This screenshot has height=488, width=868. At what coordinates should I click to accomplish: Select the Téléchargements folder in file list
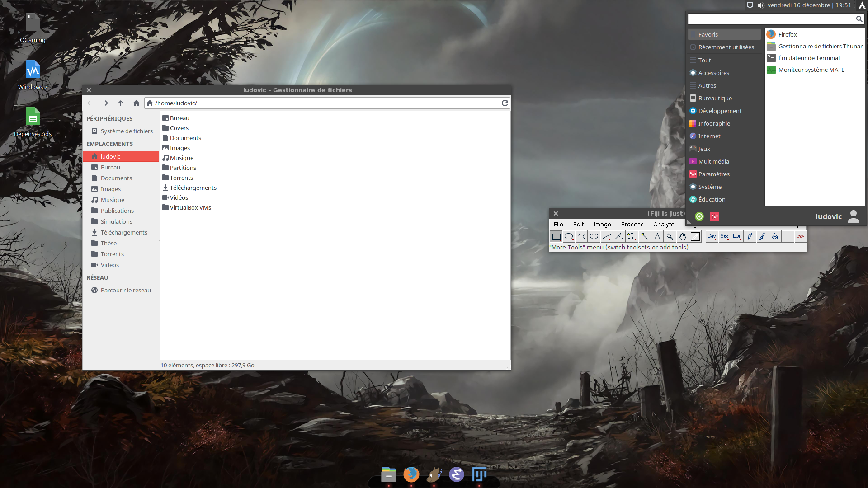(189, 188)
